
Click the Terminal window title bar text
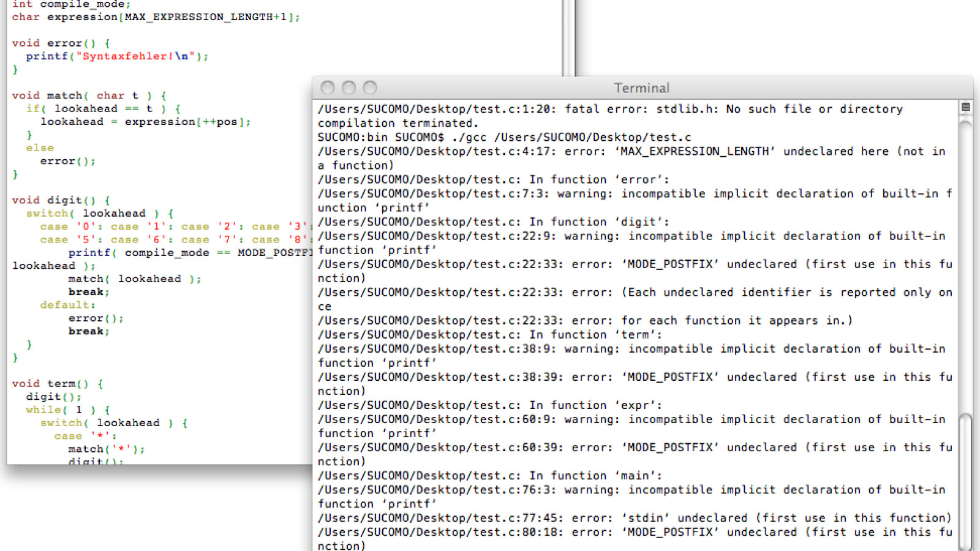pyautogui.click(x=641, y=88)
